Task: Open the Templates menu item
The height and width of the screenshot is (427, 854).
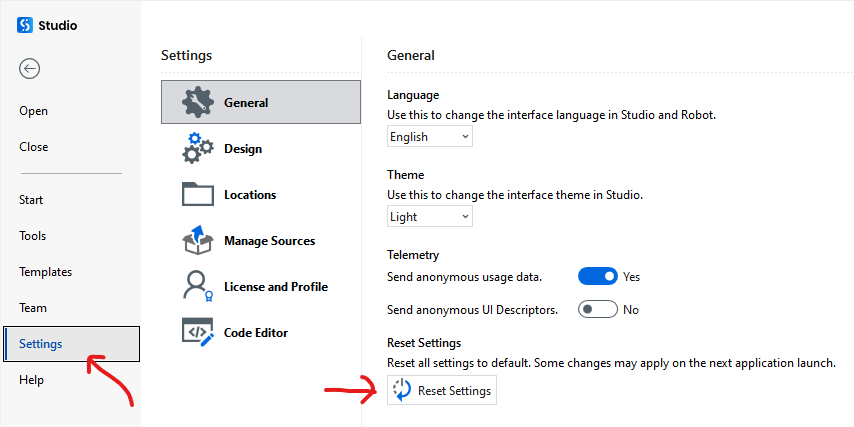Action: point(45,272)
